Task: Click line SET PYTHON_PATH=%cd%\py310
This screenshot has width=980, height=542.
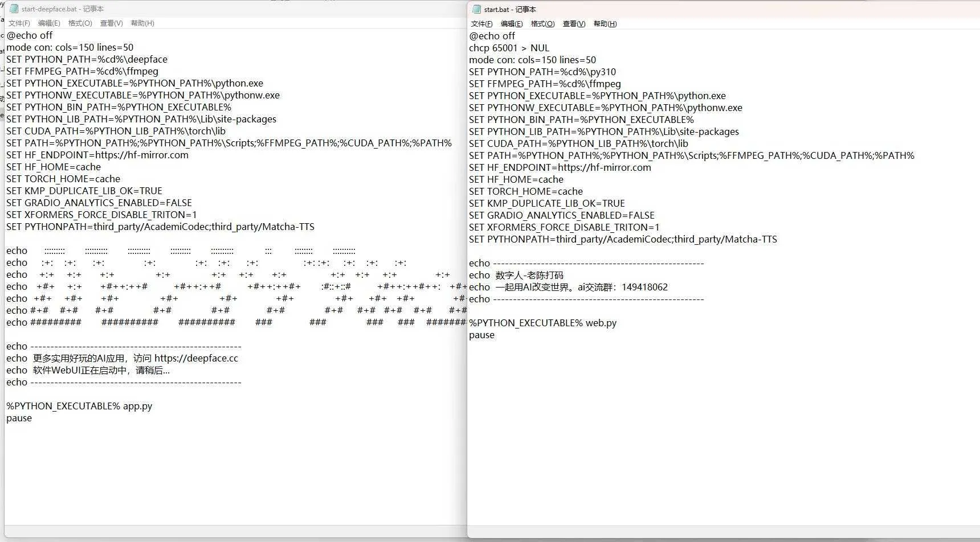Action: [x=542, y=72]
